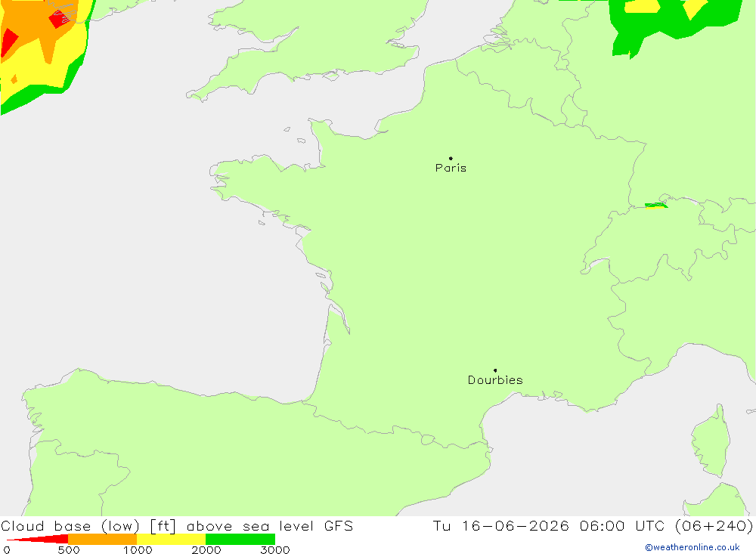This screenshot has height=554, width=756.
Task: Click the forecast date 16-06-2026 text
Action: coord(515,526)
